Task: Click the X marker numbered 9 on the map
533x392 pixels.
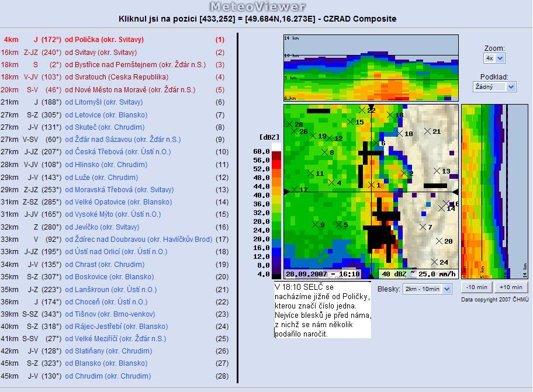Action: tap(315, 224)
